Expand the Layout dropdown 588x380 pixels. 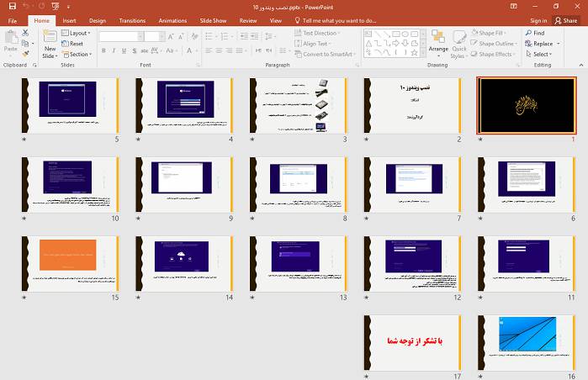pos(77,33)
